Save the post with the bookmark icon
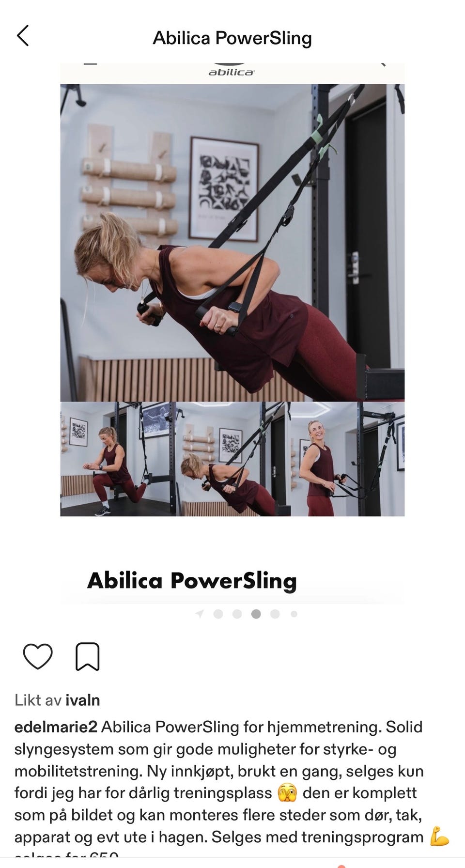This screenshot has height=868, width=465. point(88,657)
